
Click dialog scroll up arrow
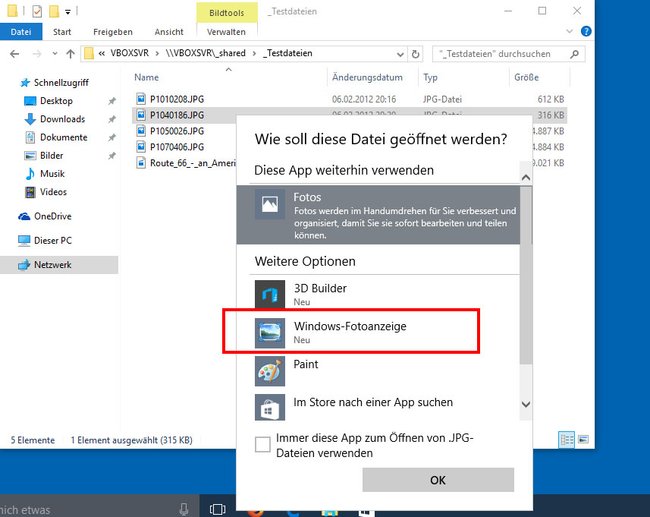[x=526, y=177]
